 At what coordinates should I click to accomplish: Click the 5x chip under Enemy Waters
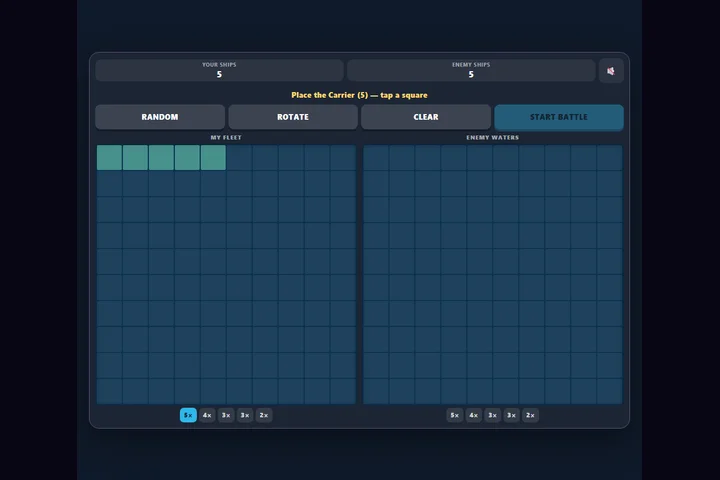[455, 415]
